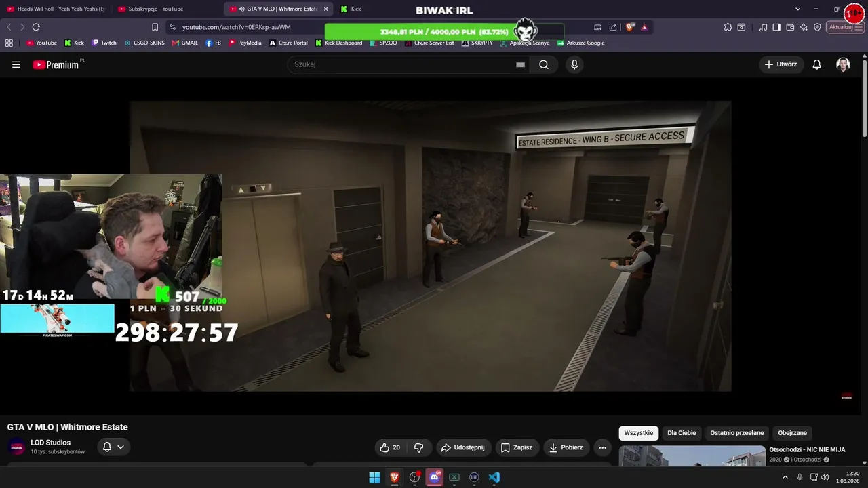Screen dimensions: 868x488
Task: Open the YouTube guide hamburger menu
Action: coord(16,64)
